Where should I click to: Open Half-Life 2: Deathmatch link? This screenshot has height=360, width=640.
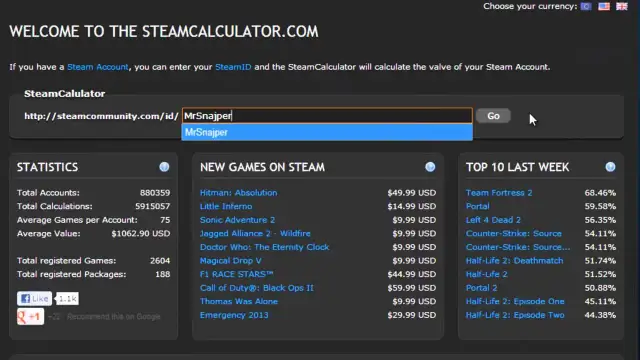[x=514, y=261]
